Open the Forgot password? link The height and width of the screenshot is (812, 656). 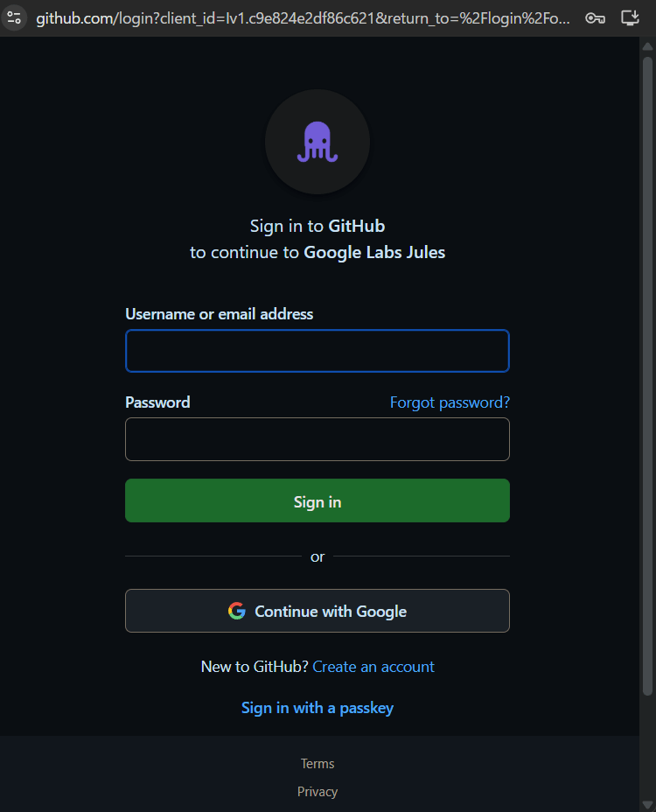pyautogui.click(x=450, y=402)
